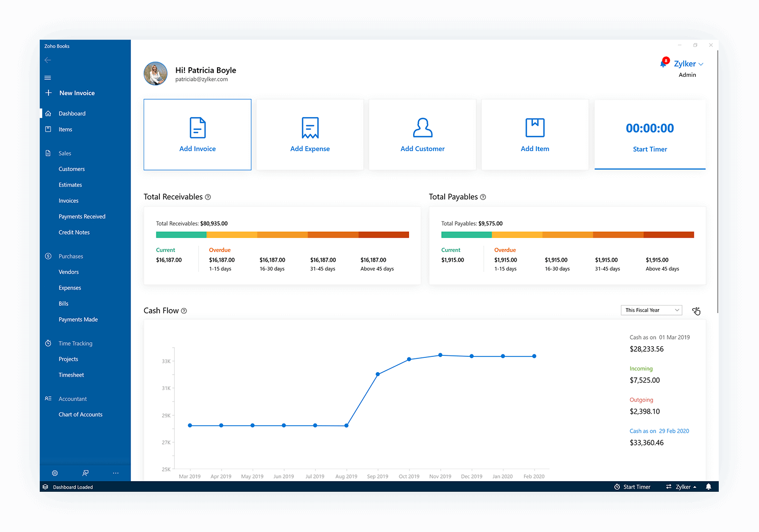This screenshot has height=532, width=759.
Task: Click the green Current segment of receivables bar
Action: click(x=181, y=235)
